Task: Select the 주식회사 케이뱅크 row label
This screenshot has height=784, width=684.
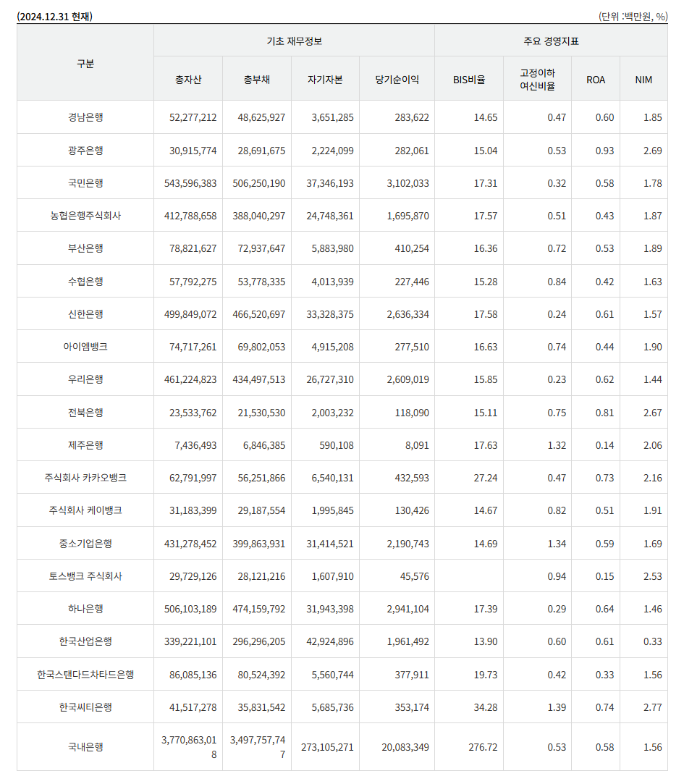Action: point(85,510)
